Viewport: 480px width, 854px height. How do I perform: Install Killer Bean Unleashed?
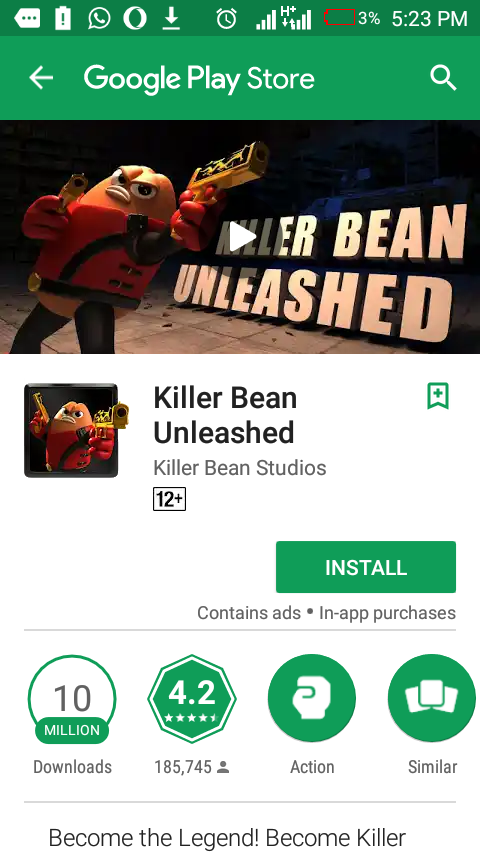coord(366,567)
